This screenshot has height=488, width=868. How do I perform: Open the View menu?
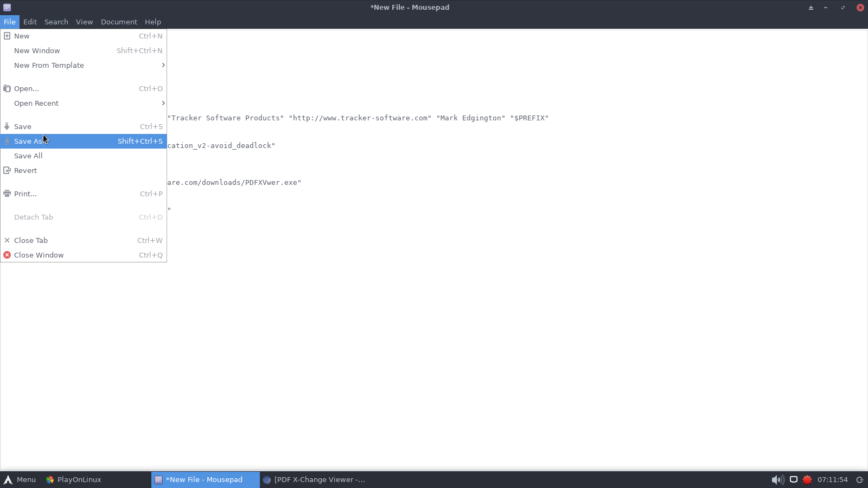pyautogui.click(x=84, y=22)
